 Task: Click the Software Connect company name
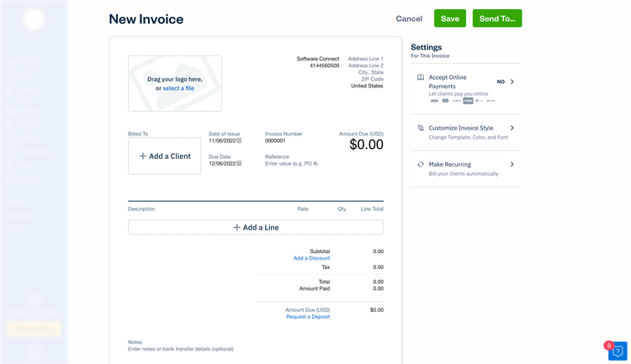[x=318, y=59]
